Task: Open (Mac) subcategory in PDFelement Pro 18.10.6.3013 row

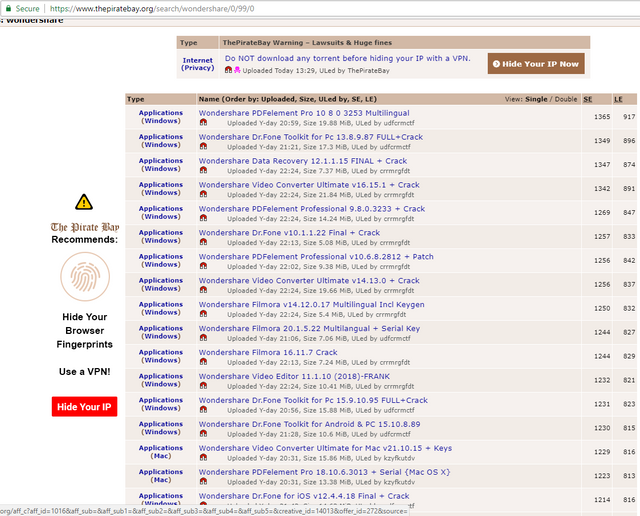Action: pyautogui.click(x=161, y=480)
